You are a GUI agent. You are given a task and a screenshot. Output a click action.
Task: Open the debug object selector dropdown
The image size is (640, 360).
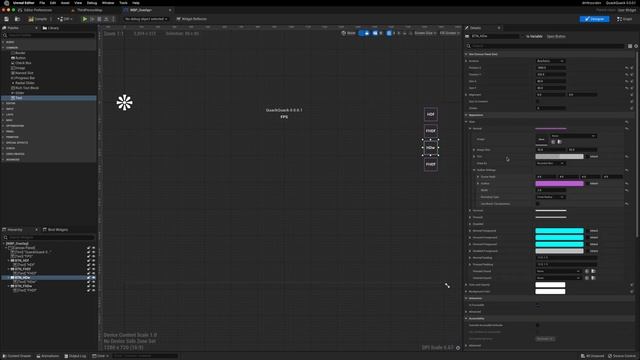pyautogui.click(x=146, y=19)
